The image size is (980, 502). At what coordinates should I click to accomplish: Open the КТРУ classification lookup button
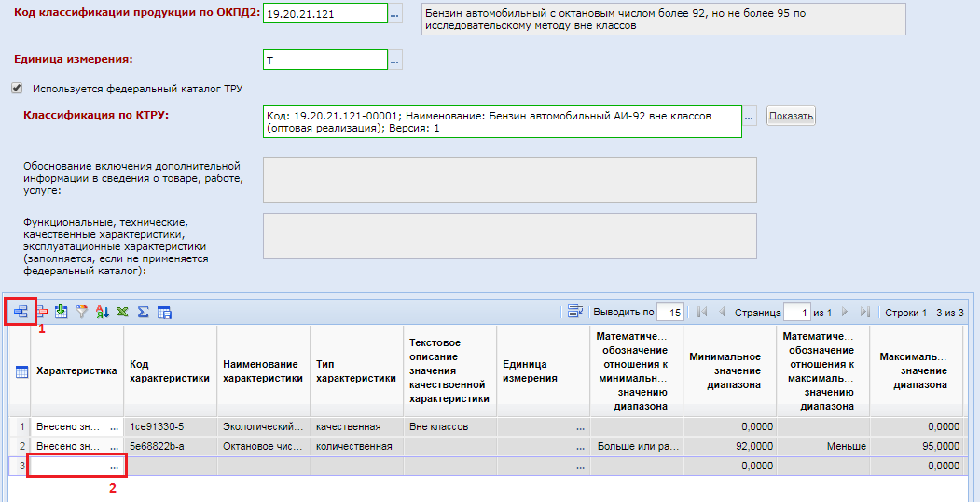pyautogui.click(x=750, y=117)
